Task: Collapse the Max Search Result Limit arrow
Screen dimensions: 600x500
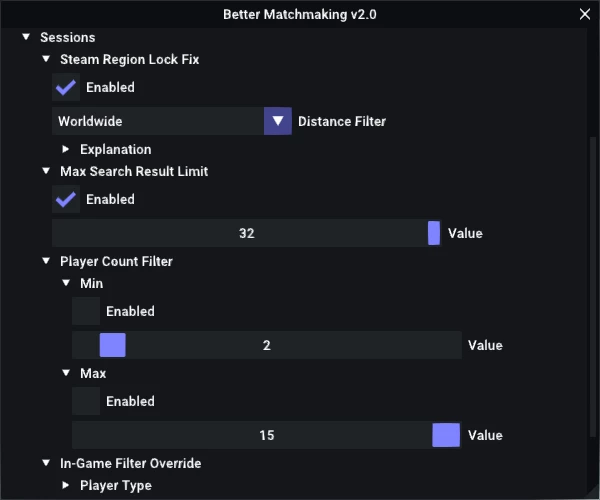Action: pos(46,171)
